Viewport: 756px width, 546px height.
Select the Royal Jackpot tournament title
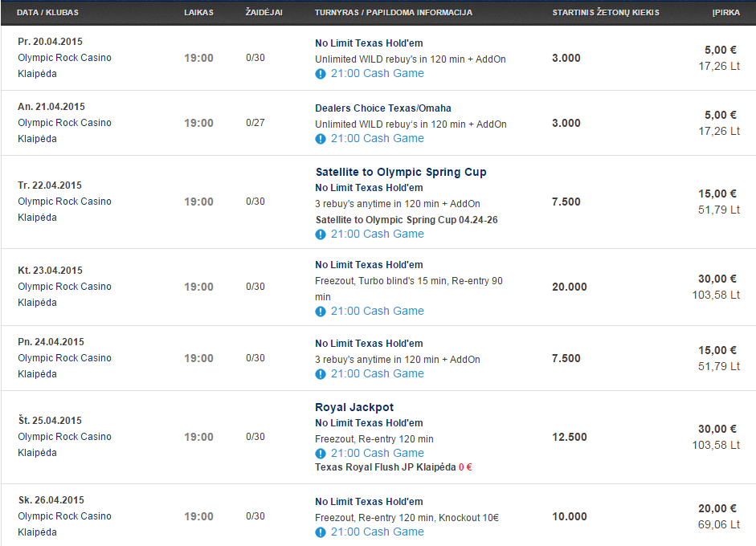coord(354,407)
